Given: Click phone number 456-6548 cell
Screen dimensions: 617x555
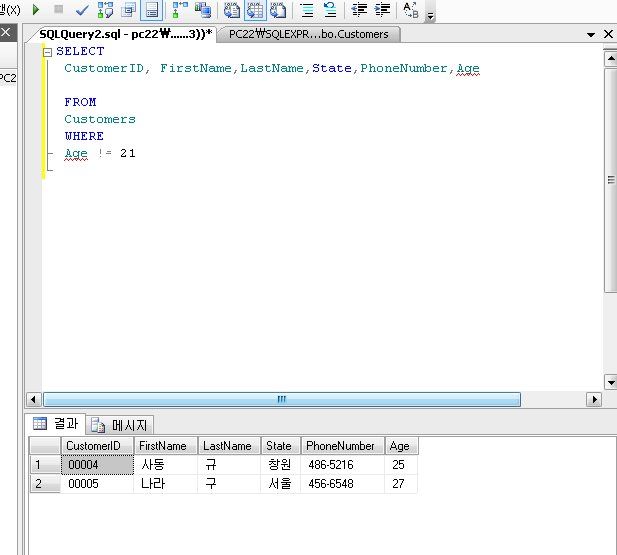Looking at the screenshot, I should (x=343, y=484).
